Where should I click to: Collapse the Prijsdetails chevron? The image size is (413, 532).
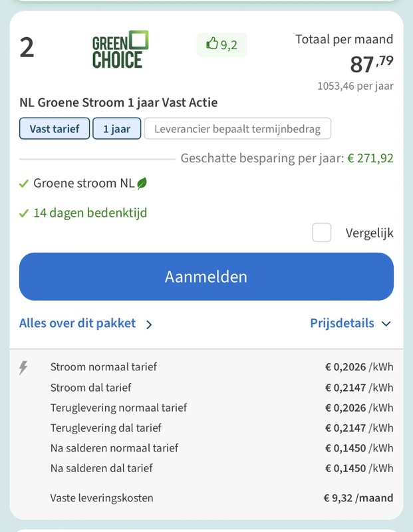[x=386, y=324]
